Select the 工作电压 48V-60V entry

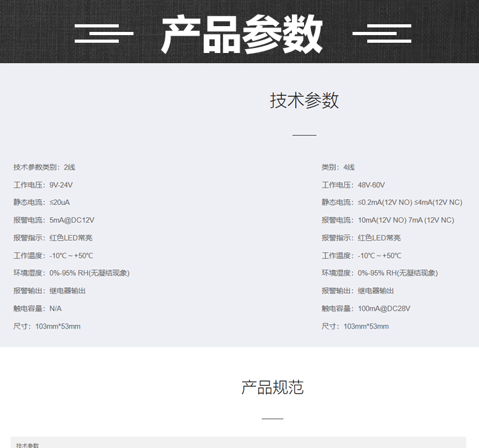click(353, 185)
